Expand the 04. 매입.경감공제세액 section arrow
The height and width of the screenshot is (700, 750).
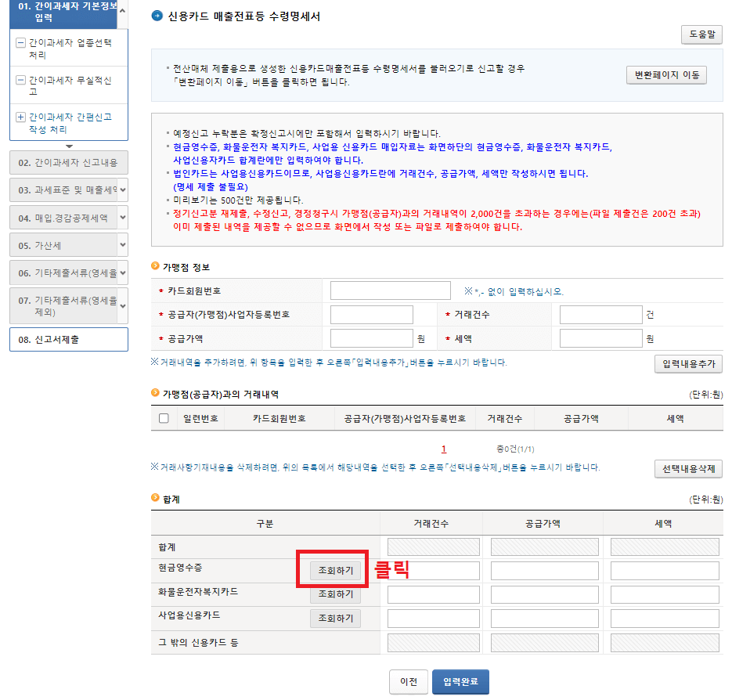pos(123,218)
